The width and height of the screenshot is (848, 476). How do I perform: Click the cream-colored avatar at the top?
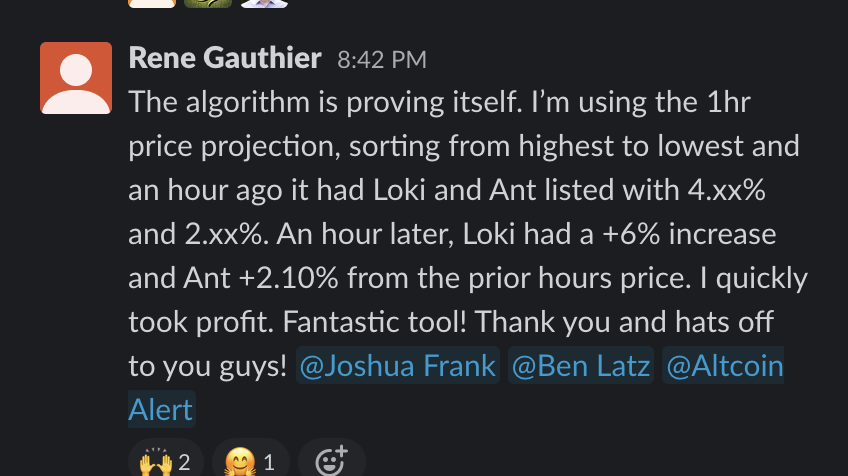(152, 3)
